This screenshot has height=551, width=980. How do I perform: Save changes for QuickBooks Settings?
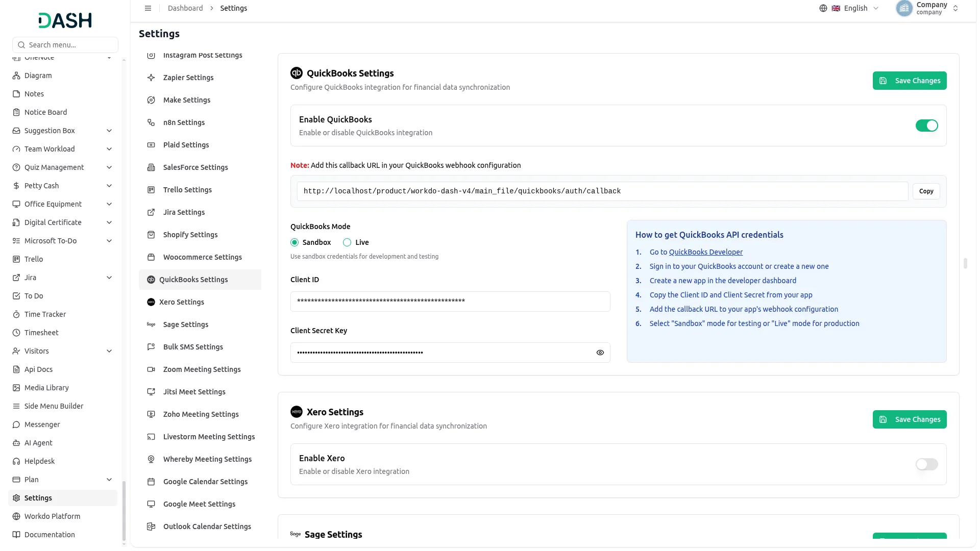pyautogui.click(x=910, y=81)
